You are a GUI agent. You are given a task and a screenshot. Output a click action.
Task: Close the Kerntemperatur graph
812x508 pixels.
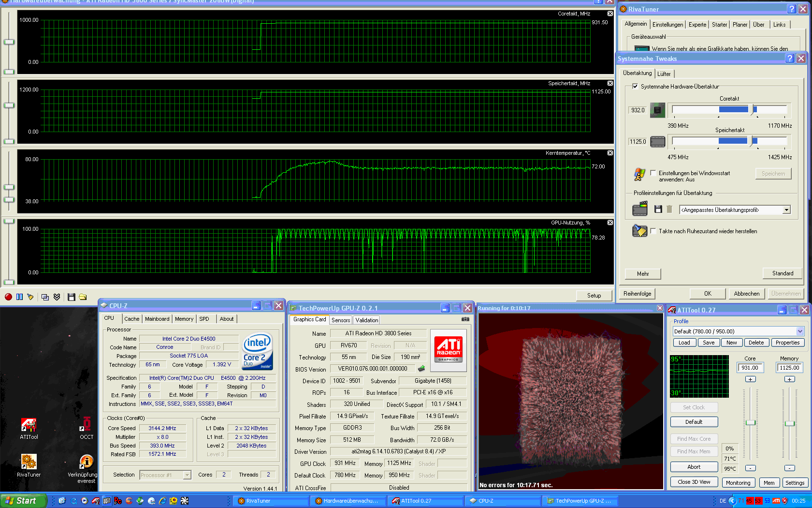click(610, 153)
